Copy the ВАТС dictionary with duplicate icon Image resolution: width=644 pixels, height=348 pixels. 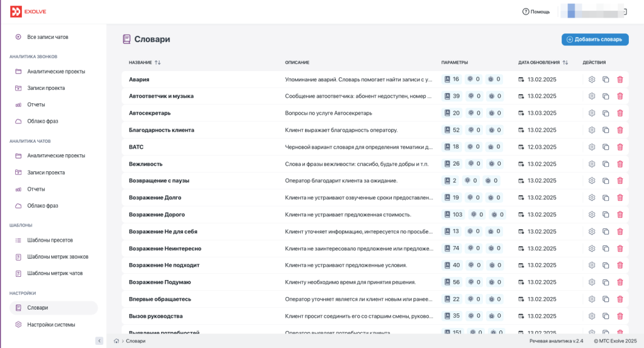click(606, 147)
